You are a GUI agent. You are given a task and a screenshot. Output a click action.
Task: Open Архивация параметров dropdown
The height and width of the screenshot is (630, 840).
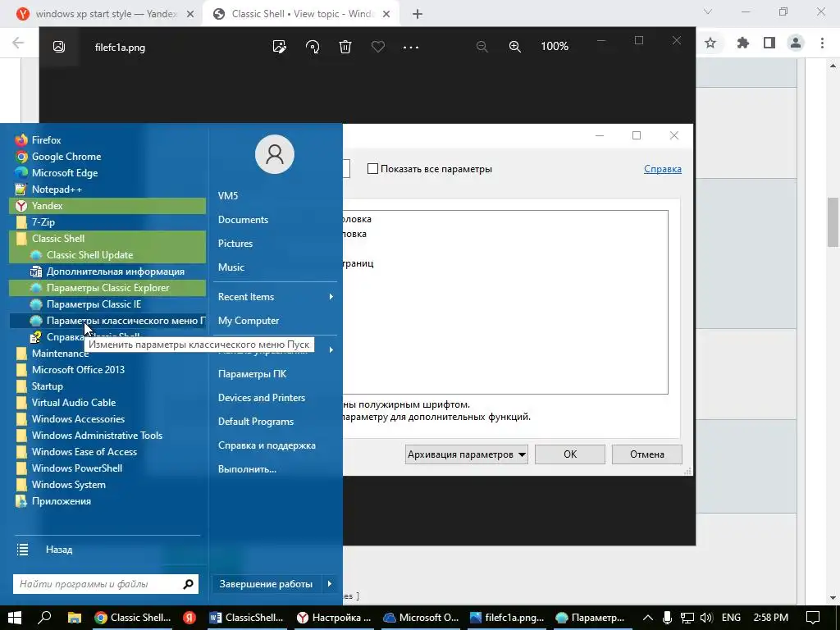click(x=466, y=454)
